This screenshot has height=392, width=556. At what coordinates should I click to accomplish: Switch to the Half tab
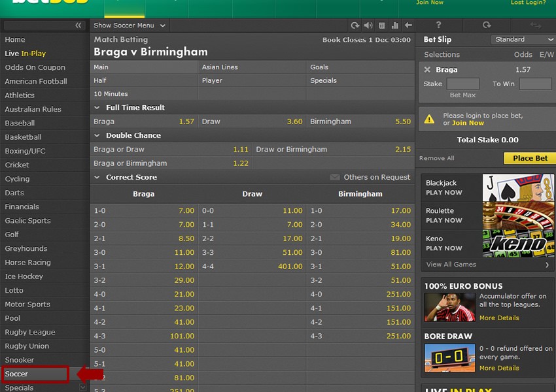144,80
